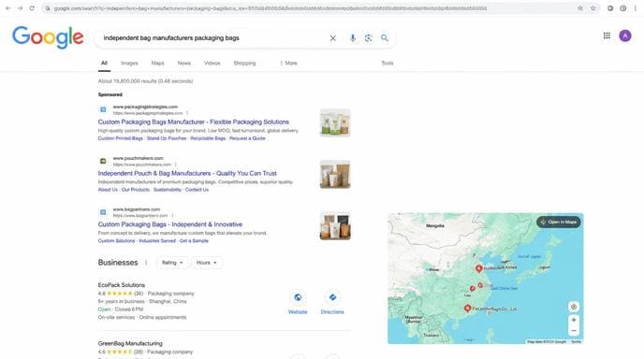Screen dimensions: 644x359
Task: Click the Recyclable Bags sitelink
Action: (208, 138)
